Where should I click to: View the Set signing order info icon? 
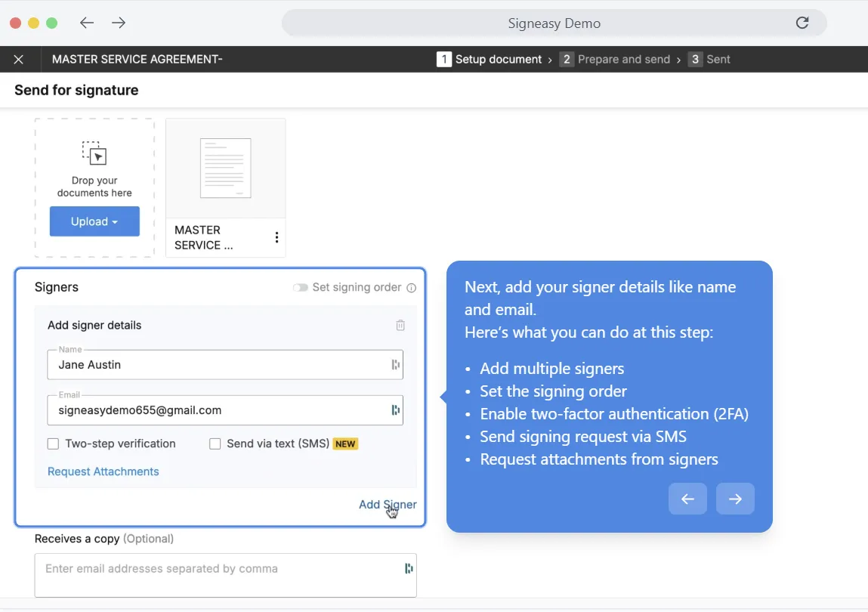click(x=410, y=287)
